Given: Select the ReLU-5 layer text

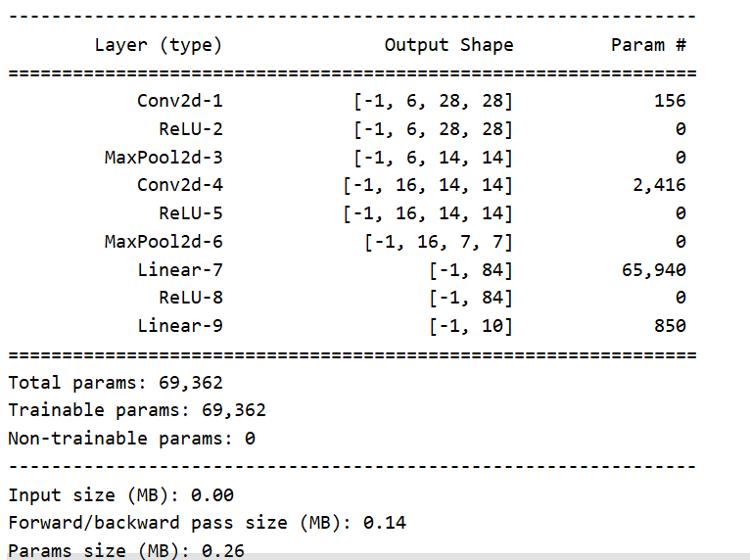Looking at the screenshot, I should click(x=191, y=213).
